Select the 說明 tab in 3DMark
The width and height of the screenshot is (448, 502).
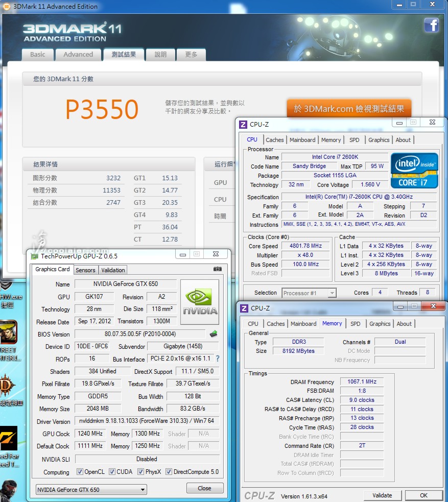[x=160, y=55]
